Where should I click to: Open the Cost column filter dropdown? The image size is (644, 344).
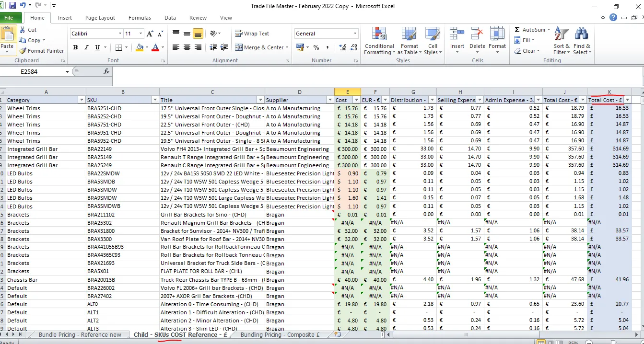click(356, 100)
